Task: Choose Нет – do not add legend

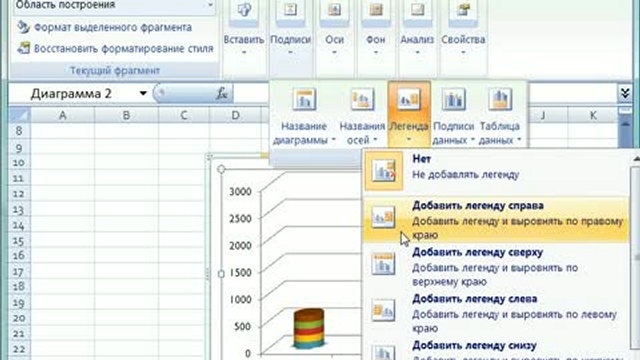Action: [496, 170]
